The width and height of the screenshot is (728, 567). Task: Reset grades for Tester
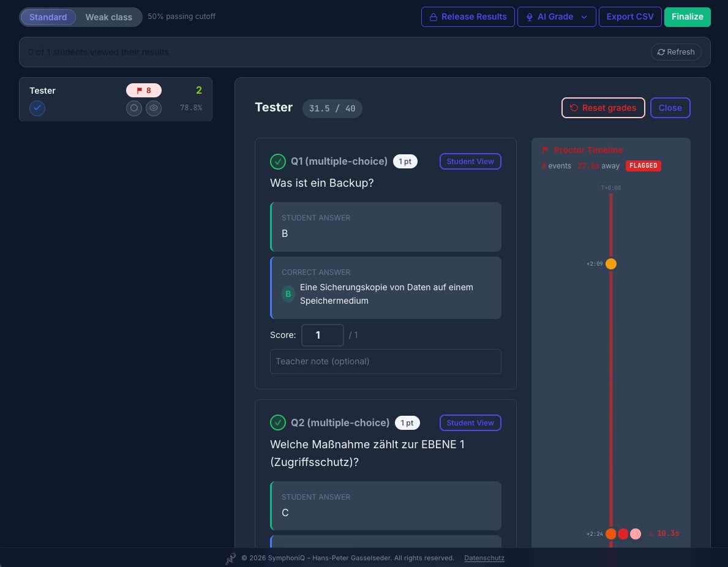pyautogui.click(x=603, y=108)
